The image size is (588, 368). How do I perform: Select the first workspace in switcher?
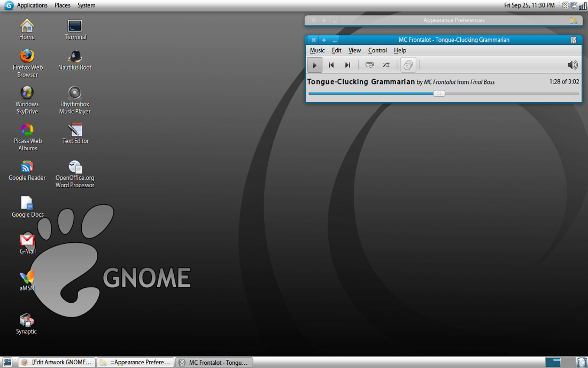pos(553,362)
